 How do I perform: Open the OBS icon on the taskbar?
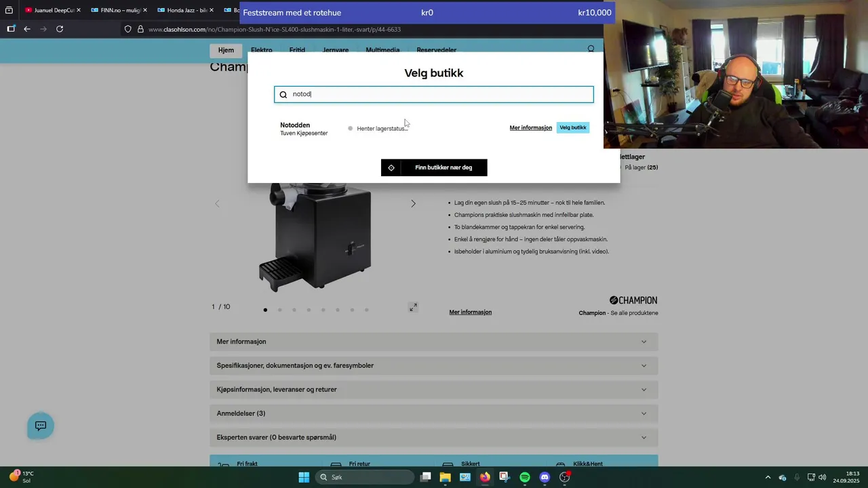565,477
